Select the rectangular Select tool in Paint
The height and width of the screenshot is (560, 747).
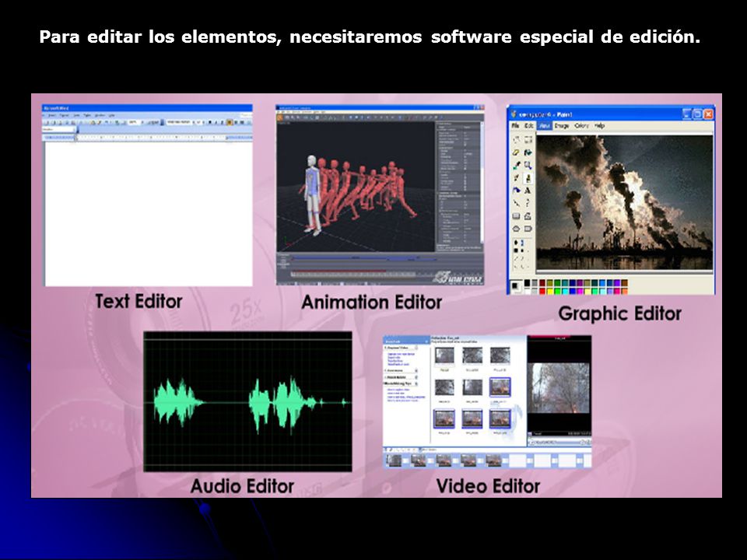point(528,139)
